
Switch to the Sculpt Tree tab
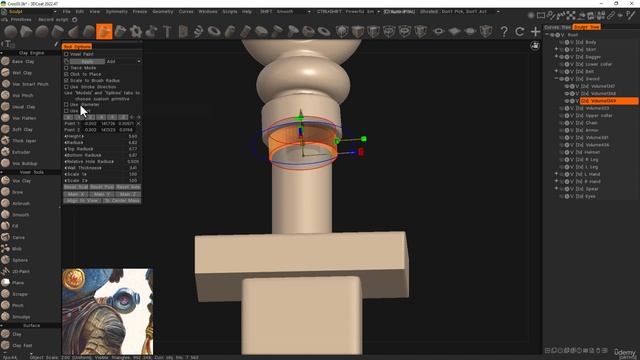coord(587,27)
